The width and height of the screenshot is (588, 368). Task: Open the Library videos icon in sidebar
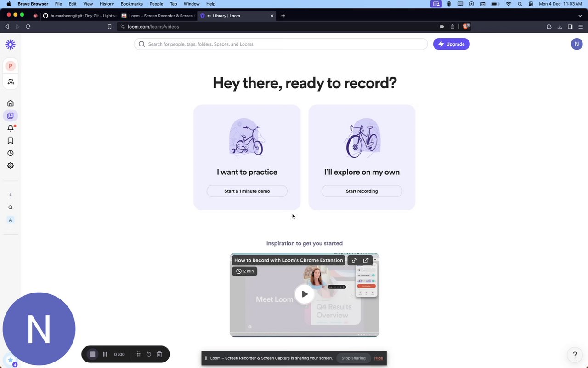[10, 115]
